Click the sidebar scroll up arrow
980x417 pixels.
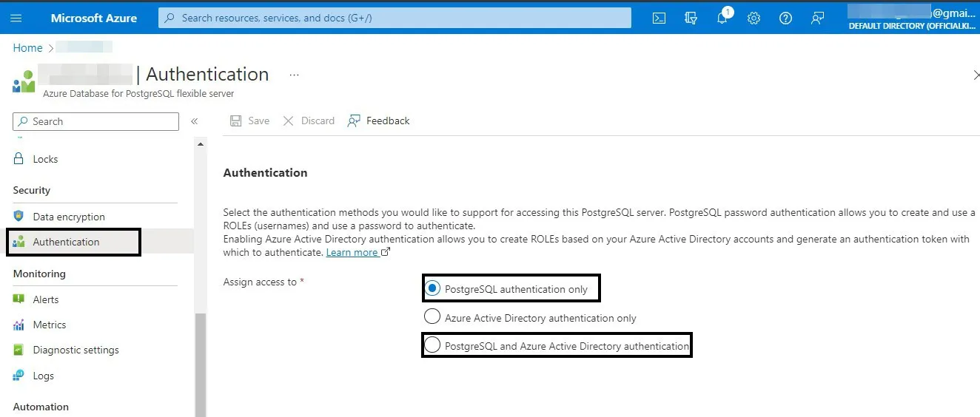coord(201,144)
